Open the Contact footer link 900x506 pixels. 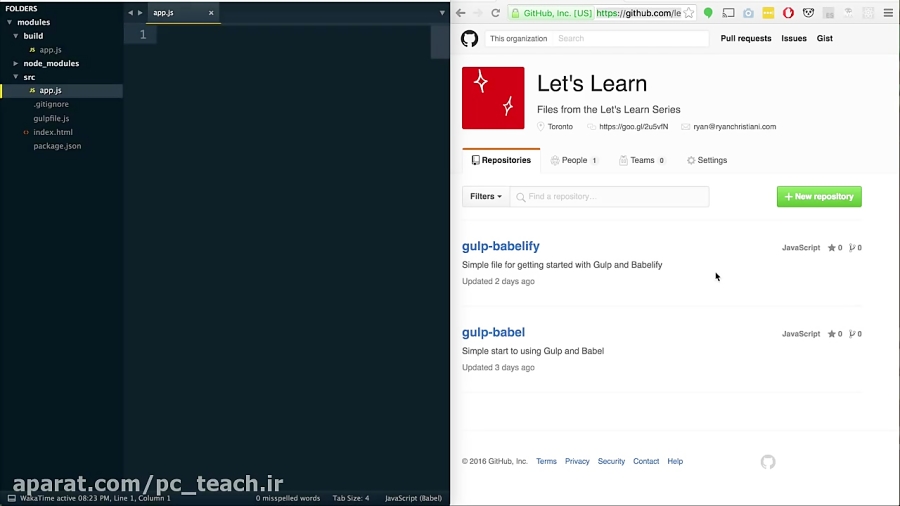tap(646, 461)
